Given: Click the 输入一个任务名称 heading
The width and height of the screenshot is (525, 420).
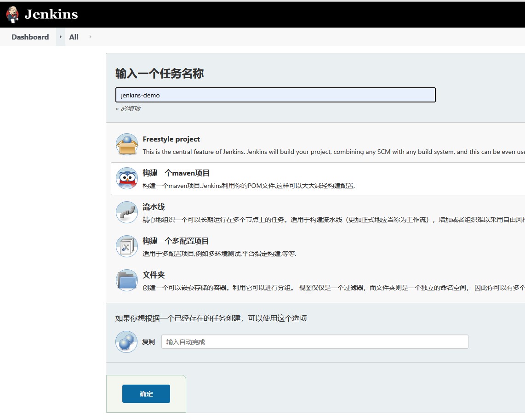Looking at the screenshot, I should [160, 73].
